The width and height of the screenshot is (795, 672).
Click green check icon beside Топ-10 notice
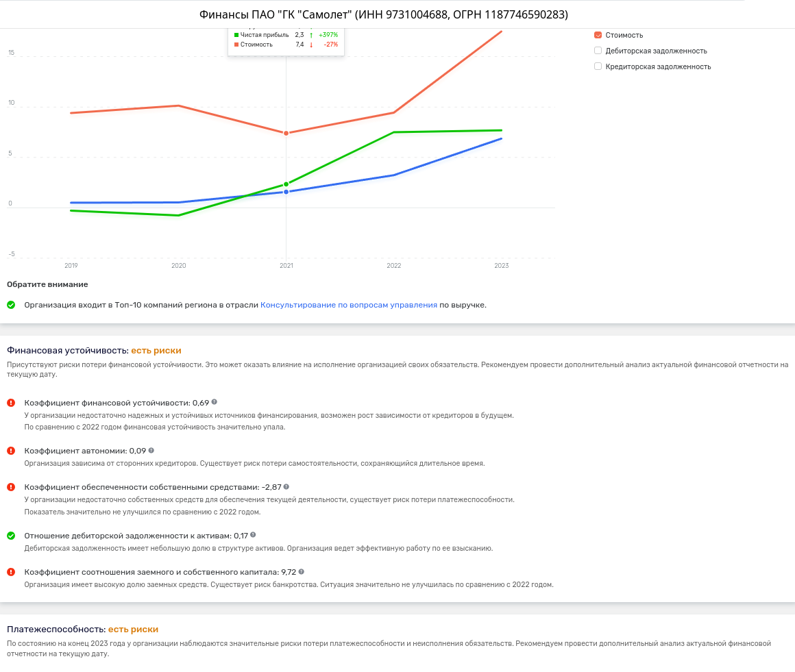[11, 305]
